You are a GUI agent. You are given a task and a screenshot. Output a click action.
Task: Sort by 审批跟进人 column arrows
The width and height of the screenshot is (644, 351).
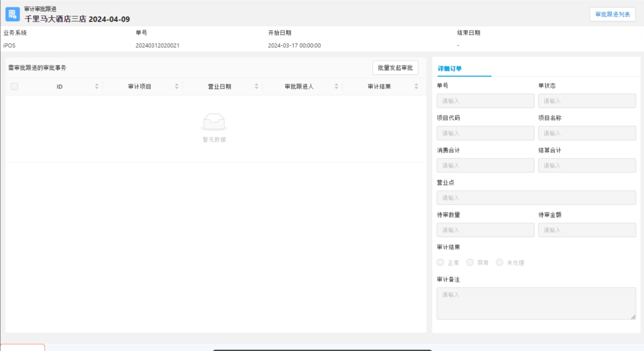tap(336, 87)
